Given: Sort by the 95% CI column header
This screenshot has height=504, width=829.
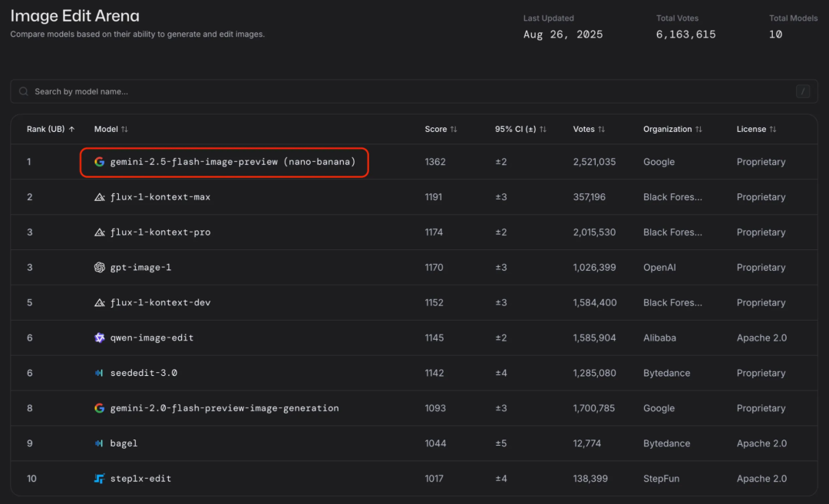Looking at the screenshot, I should point(520,130).
